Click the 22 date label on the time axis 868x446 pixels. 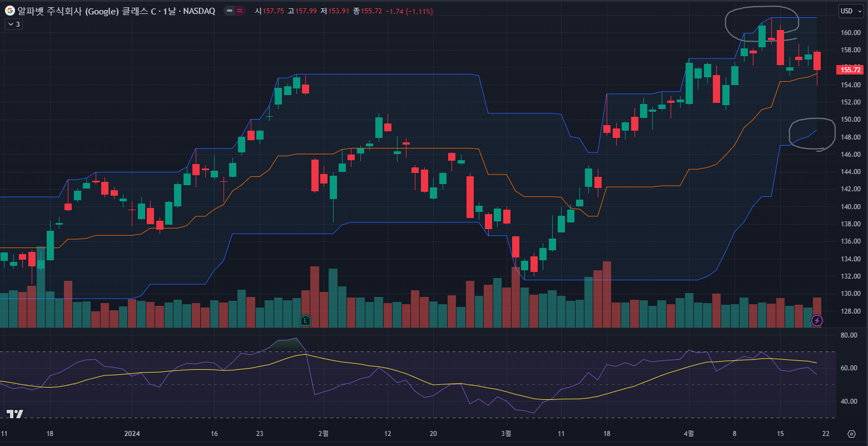[826, 433]
